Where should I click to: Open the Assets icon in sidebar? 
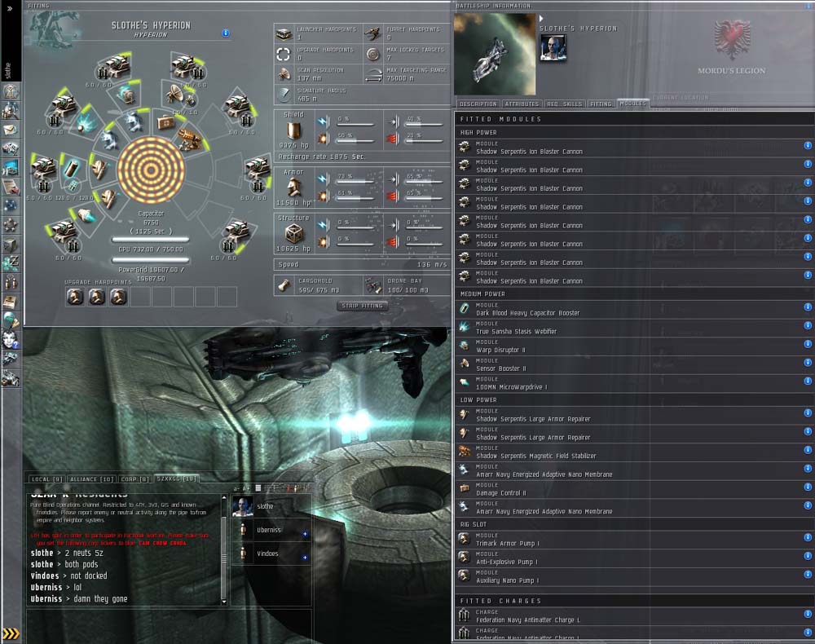click(x=11, y=245)
